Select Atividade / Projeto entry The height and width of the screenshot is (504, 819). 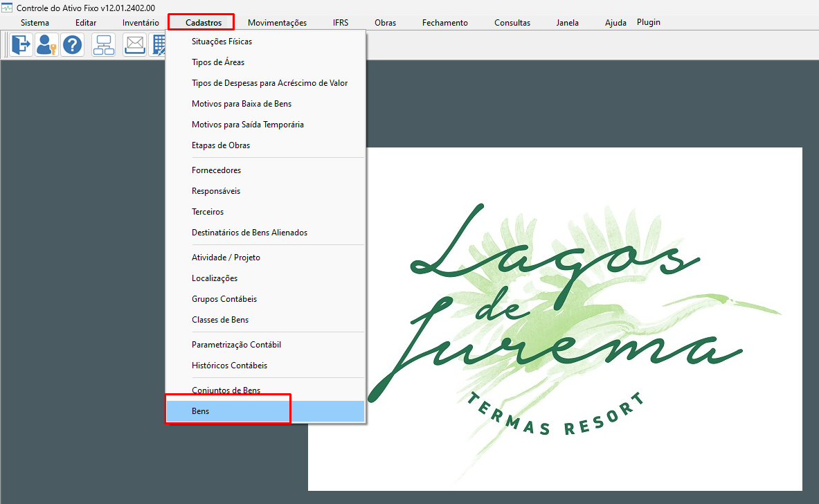(x=265, y=258)
